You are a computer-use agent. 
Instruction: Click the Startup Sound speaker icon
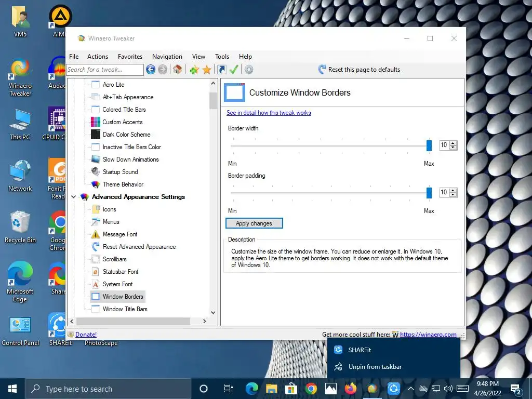point(96,171)
